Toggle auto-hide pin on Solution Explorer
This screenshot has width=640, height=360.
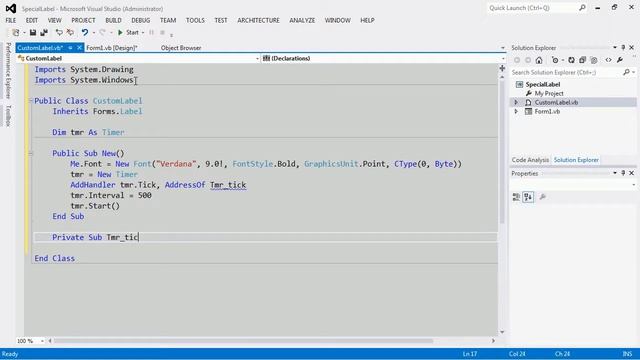coord(623,48)
